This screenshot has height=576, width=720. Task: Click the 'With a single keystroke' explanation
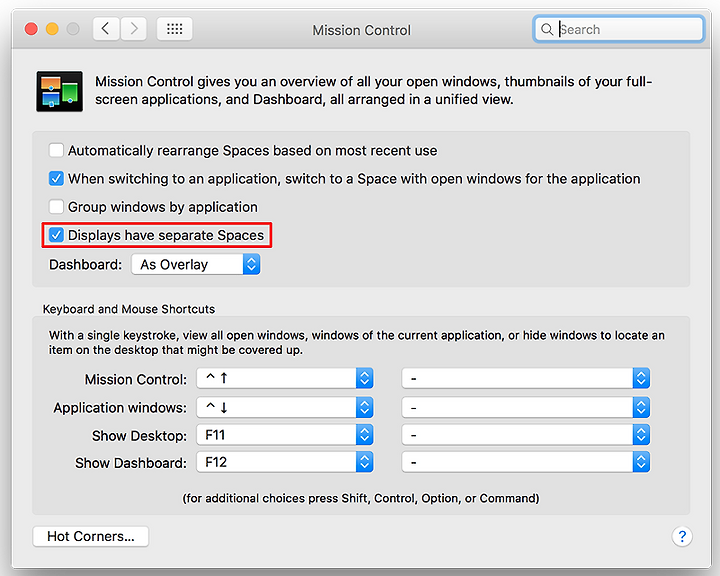(357, 343)
